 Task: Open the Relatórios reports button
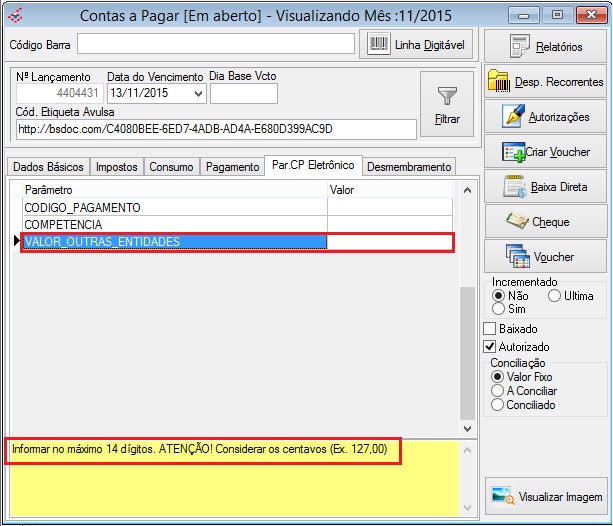click(545, 46)
